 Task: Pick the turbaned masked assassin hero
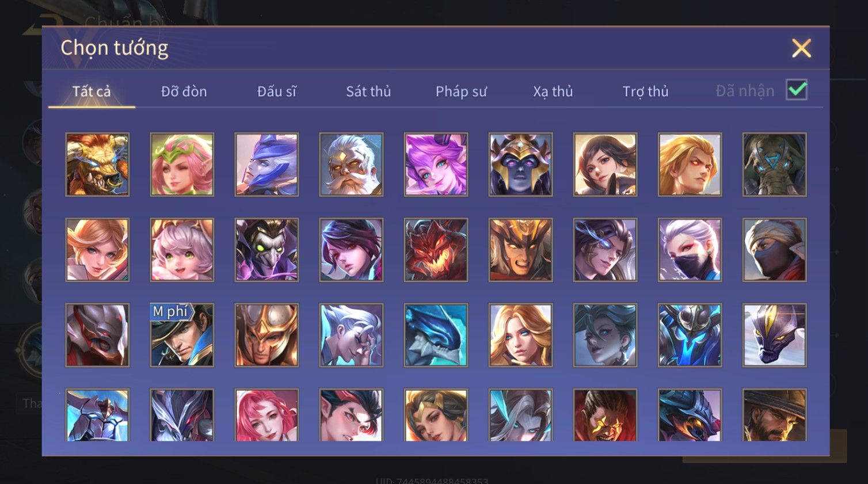tap(774, 250)
